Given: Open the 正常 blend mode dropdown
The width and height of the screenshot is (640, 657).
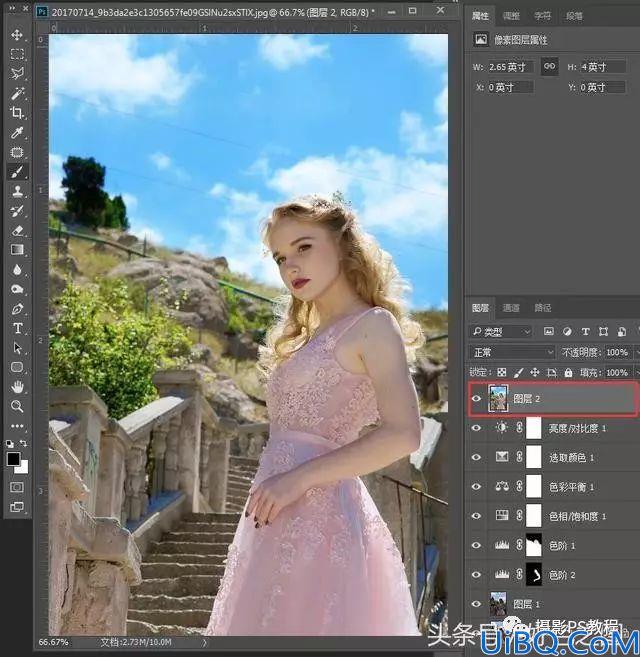Looking at the screenshot, I should [x=512, y=352].
